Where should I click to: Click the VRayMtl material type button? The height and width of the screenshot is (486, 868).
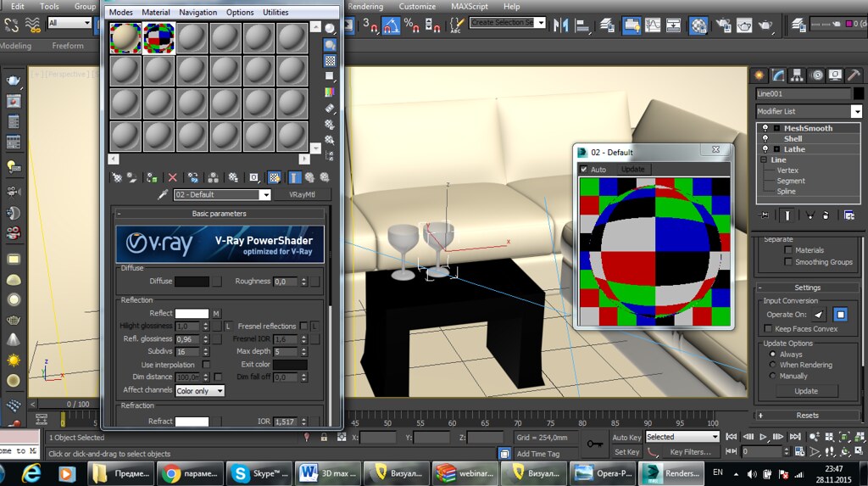coord(303,195)
